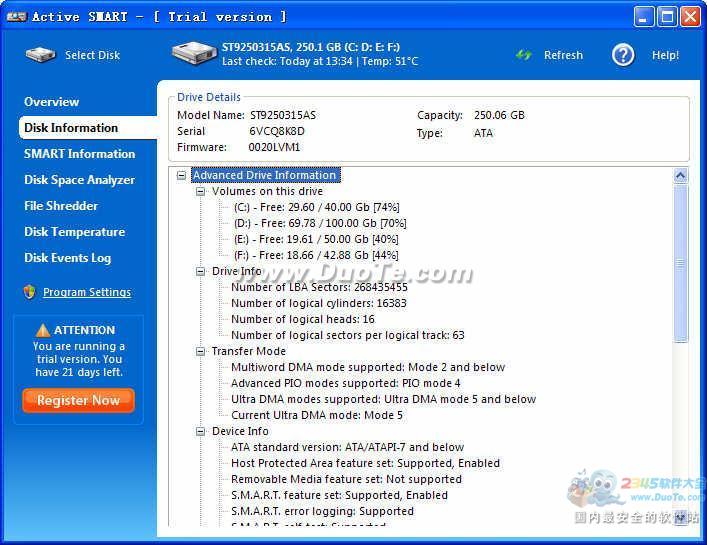
Task: Collapse the Volumes on this drive node
Action: pos(200,192)
